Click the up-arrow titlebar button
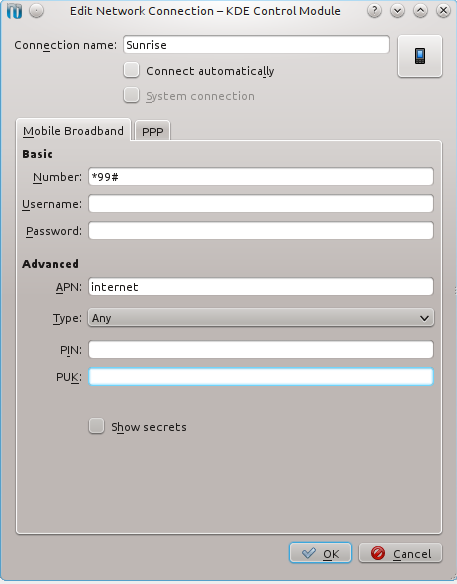Image resolution: width=457 pixels, height=584 pixels. click(420, 11)
